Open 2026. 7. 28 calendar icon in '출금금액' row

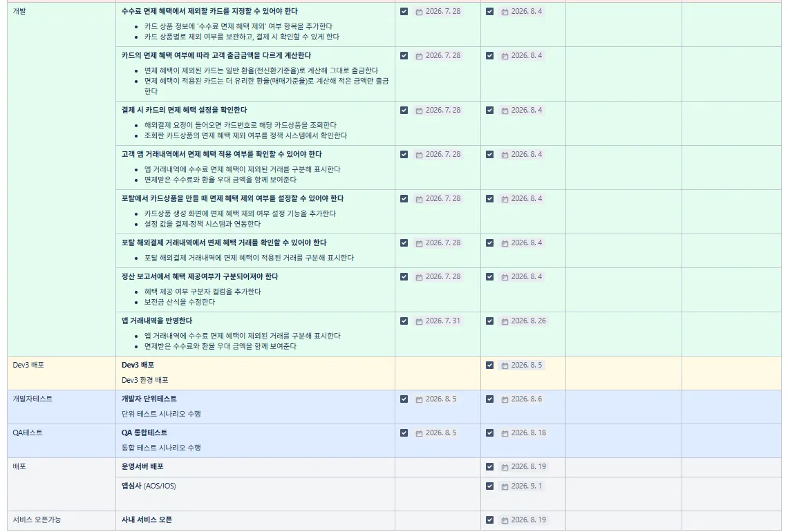coord(419,56)
